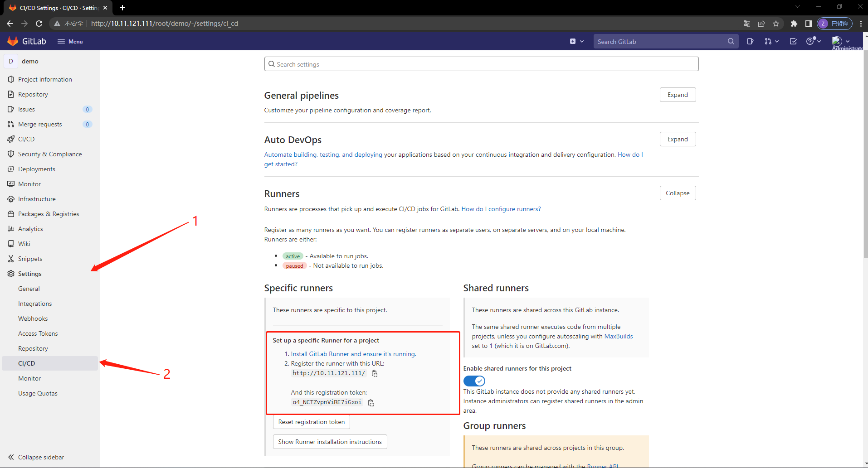The width and height of the screenshot is (868, 468).
Task: Focus the Search GitLab field
Action: 665,41
